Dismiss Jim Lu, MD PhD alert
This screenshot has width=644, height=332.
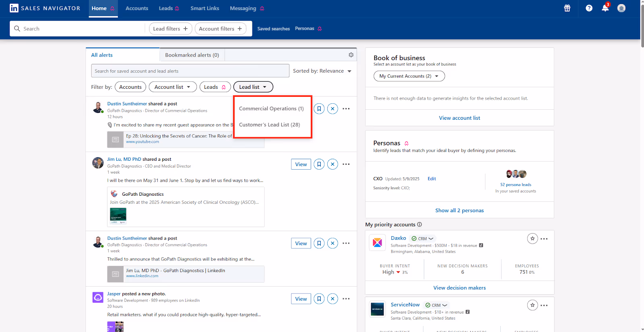click(332, 164)
